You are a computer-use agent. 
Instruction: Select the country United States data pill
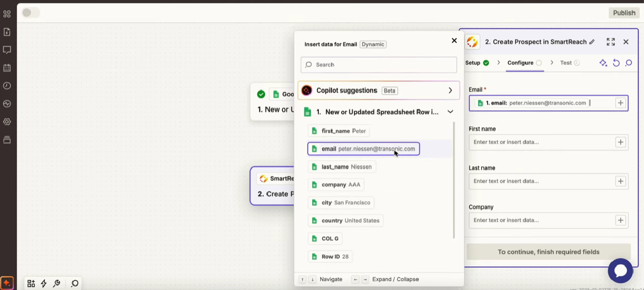[345, 220]
